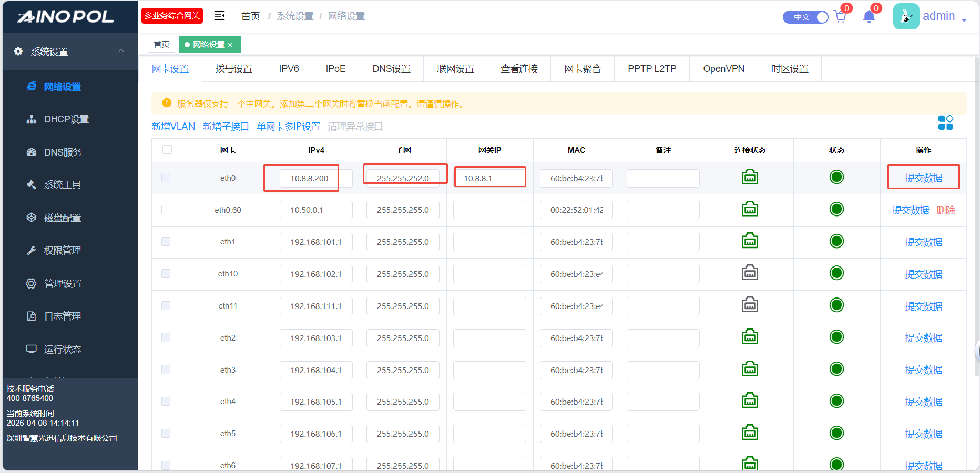Check the select-all checkbox in table header

pyautogui.click(x=167, y=150)
